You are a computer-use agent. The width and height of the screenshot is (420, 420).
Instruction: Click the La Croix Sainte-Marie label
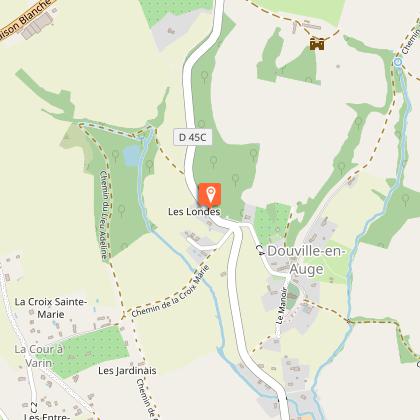click(51, 308)
